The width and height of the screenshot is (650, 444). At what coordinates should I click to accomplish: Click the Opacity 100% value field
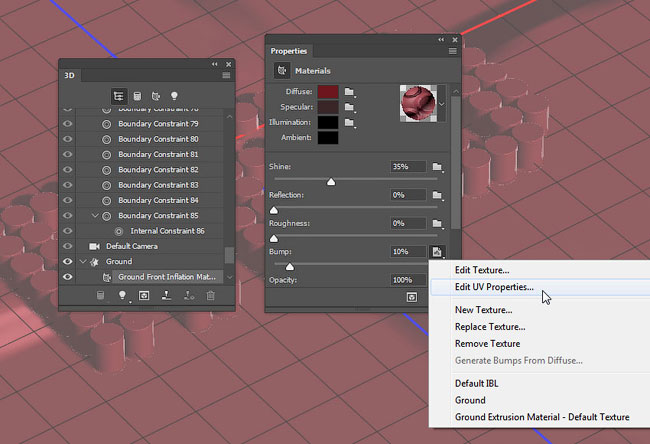click(x=408, y=280)
